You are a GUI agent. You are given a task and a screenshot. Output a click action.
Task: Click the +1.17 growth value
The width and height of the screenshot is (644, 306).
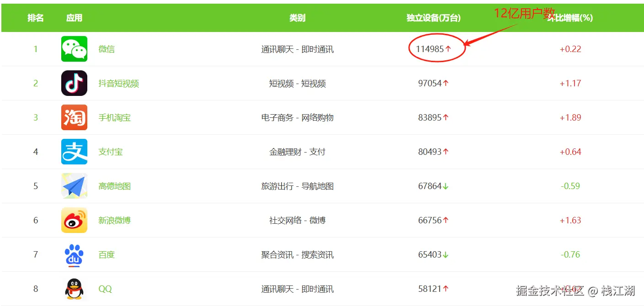click(570, 83)
